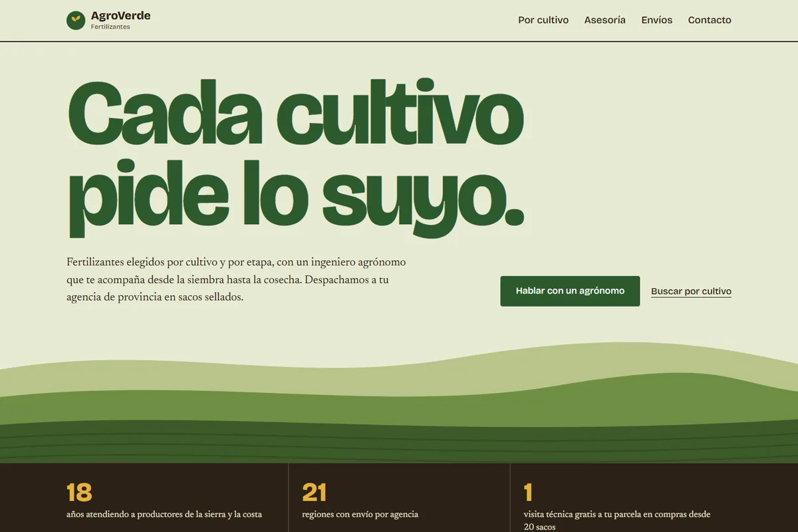Click the Hablar con un agrónomo button

[570, 291]
